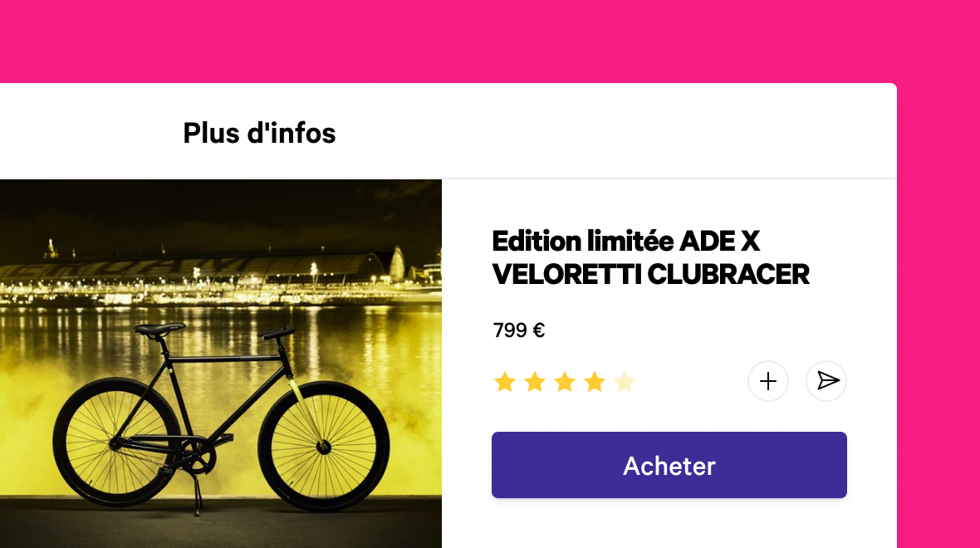
Task: Click the plus add icon button
Action: click(768, 381)
